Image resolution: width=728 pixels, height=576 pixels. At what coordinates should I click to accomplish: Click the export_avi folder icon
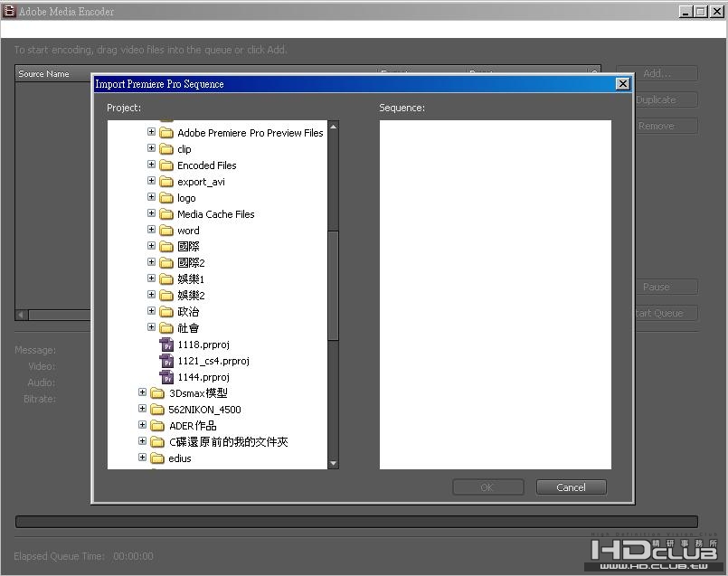pos(166,182)
